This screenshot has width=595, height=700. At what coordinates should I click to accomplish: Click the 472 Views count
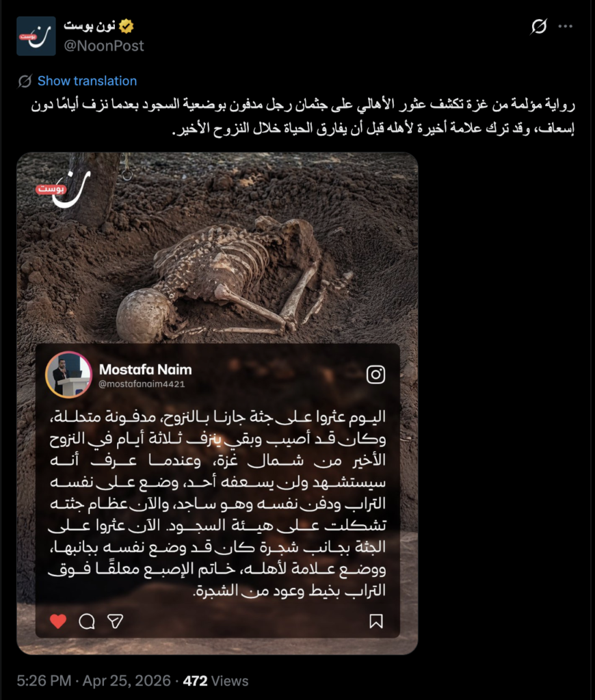215,681
